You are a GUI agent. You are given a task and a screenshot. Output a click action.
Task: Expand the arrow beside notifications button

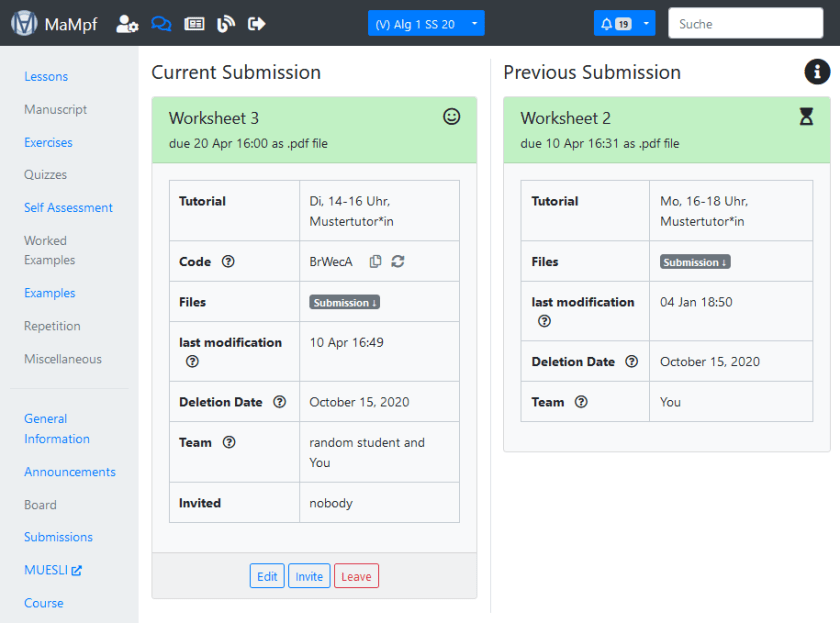(x=647, y=24)
